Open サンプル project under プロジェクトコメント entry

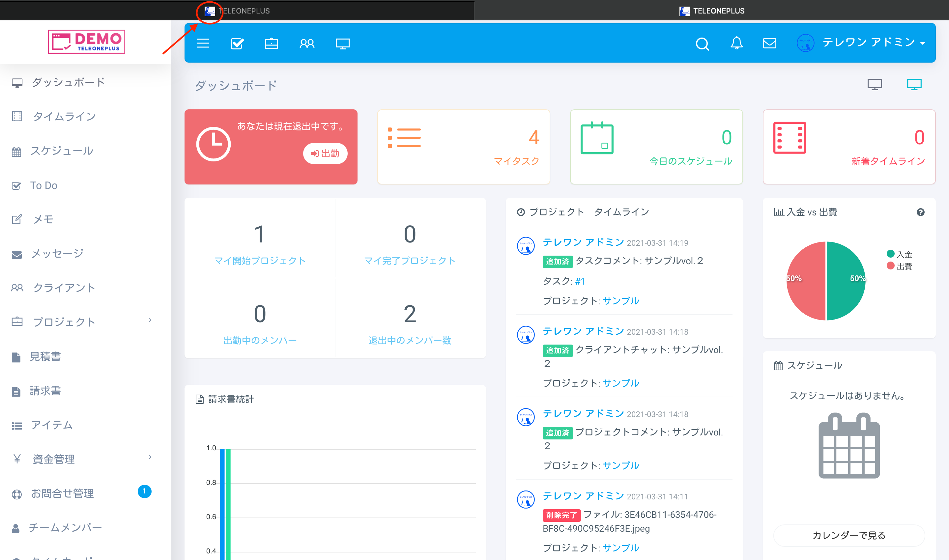click(x=621, y=465)
